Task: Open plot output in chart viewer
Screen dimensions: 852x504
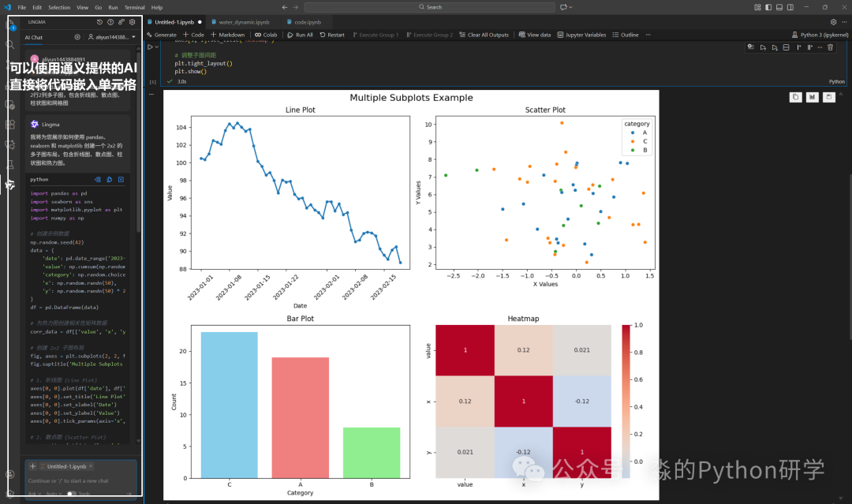Action: point(813,97)
